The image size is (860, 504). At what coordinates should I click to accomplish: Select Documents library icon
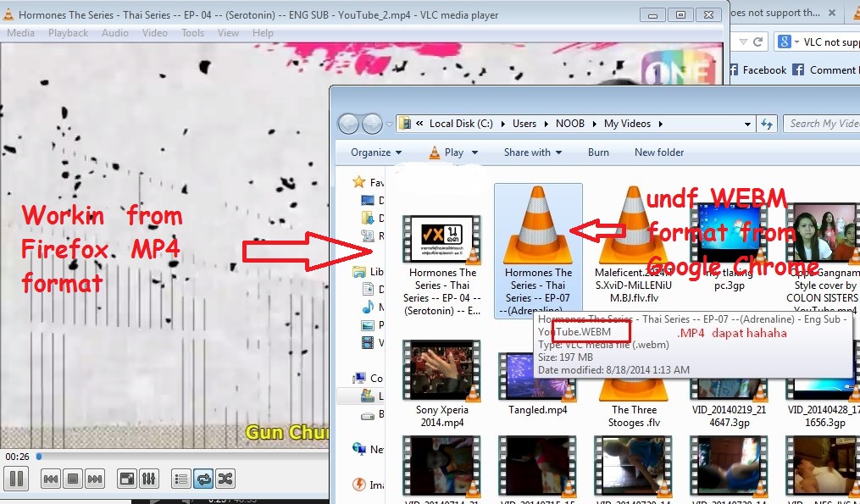coord(368,289)
